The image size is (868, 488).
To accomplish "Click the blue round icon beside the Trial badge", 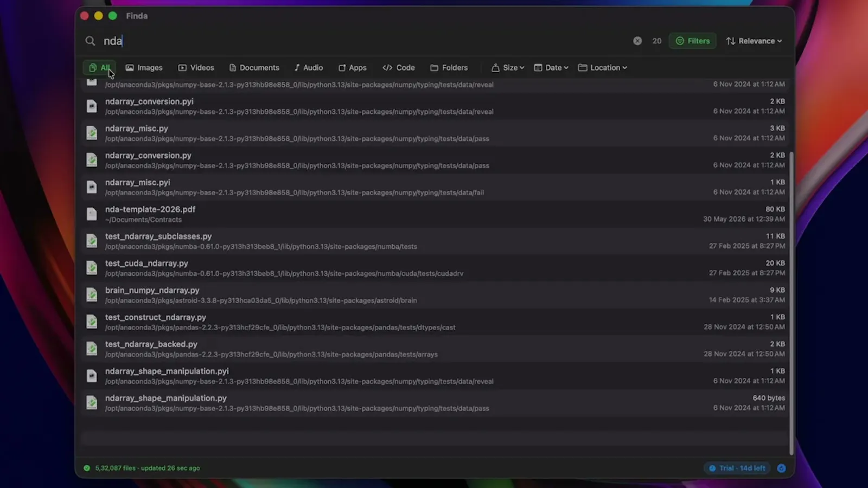I will click(781, 468).
